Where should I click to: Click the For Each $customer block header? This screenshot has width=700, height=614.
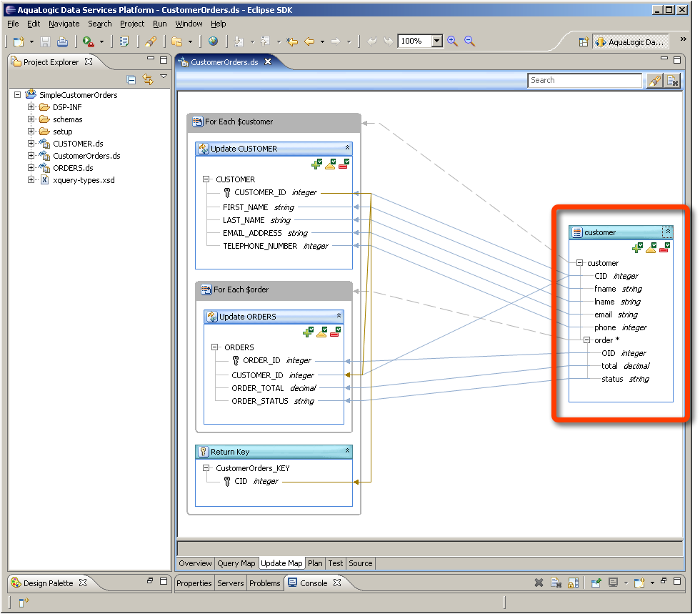coord(274,122)
